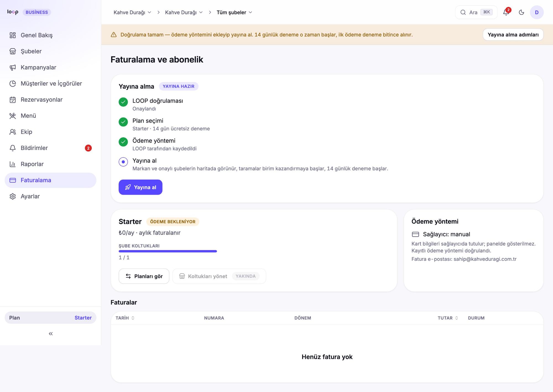Click the LOOP tarafından kaydedildi text

(165, 149)
